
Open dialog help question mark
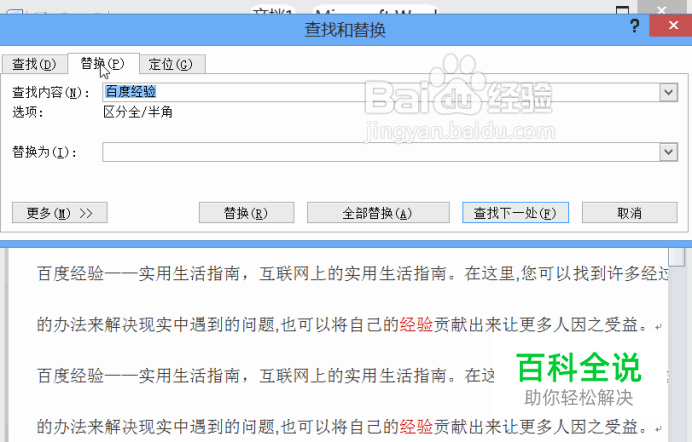(635, 26)
